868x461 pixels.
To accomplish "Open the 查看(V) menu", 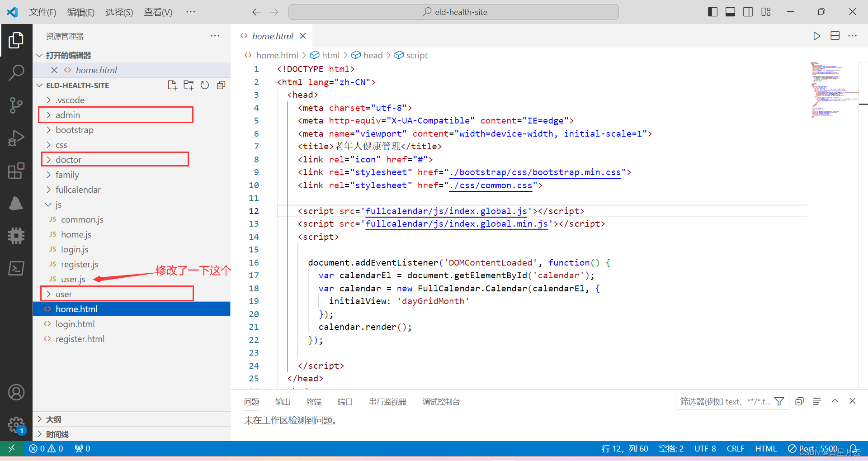I will [x=158, y=12].
